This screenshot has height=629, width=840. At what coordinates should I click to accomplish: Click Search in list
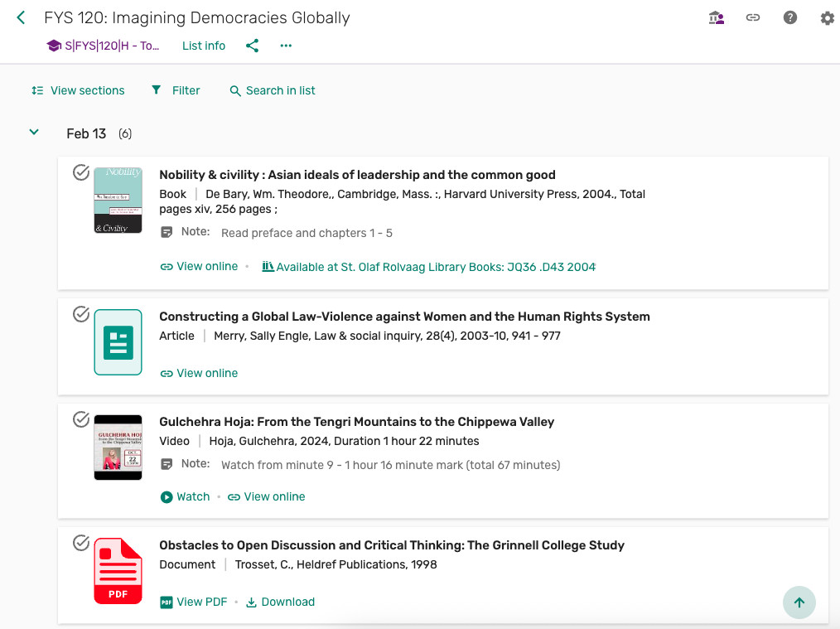pyautogui.click(x=273, y=90)
